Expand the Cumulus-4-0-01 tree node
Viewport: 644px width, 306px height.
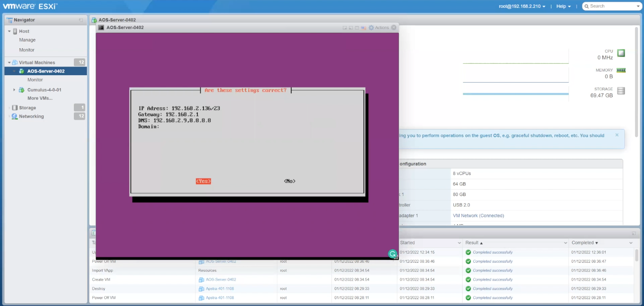[x=14, y=90]
